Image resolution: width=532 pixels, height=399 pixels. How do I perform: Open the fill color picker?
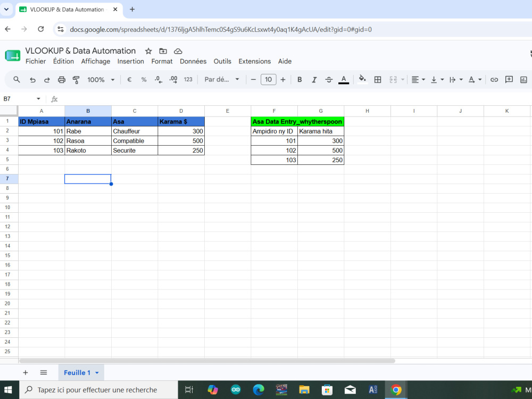tap(362, 79)
